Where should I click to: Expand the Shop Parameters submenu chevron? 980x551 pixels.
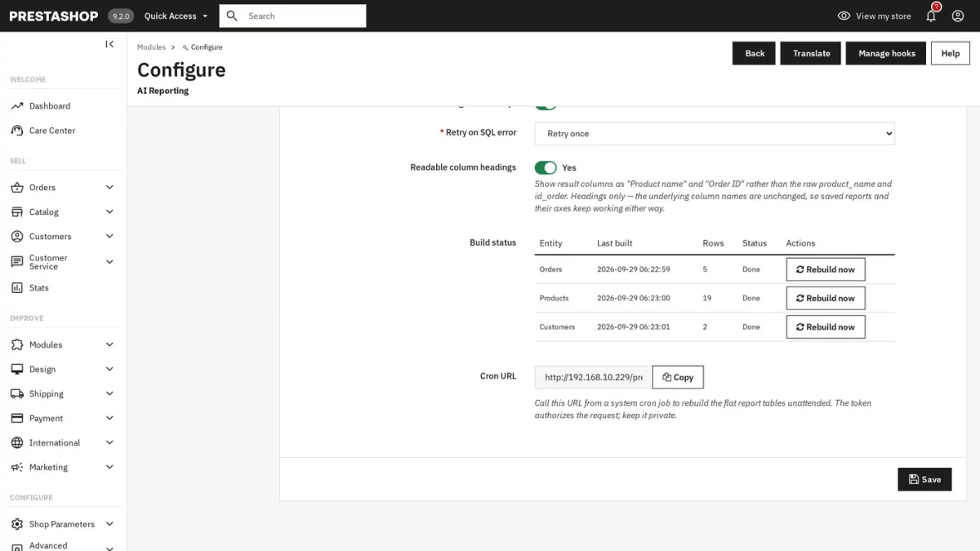point(109,524)
